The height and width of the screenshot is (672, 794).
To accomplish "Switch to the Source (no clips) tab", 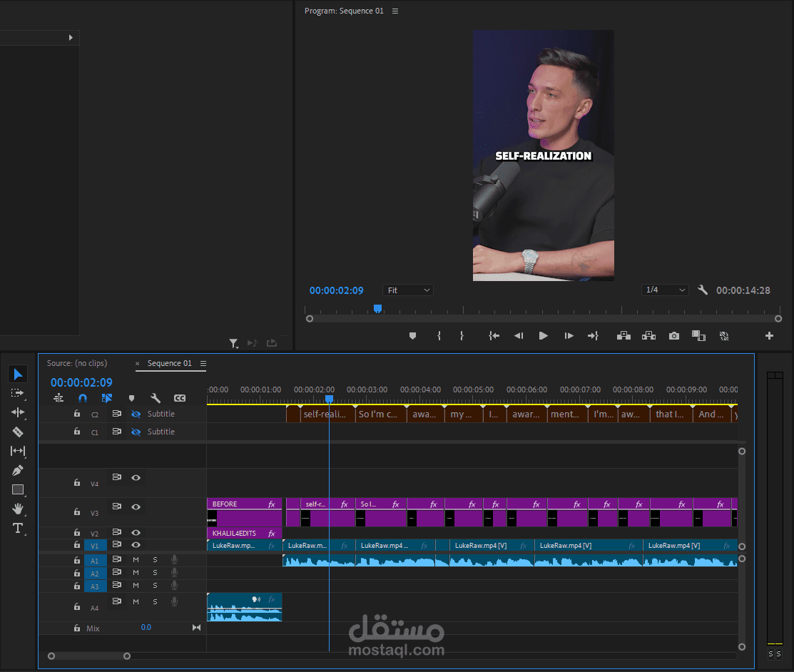I will click(77, 363).
